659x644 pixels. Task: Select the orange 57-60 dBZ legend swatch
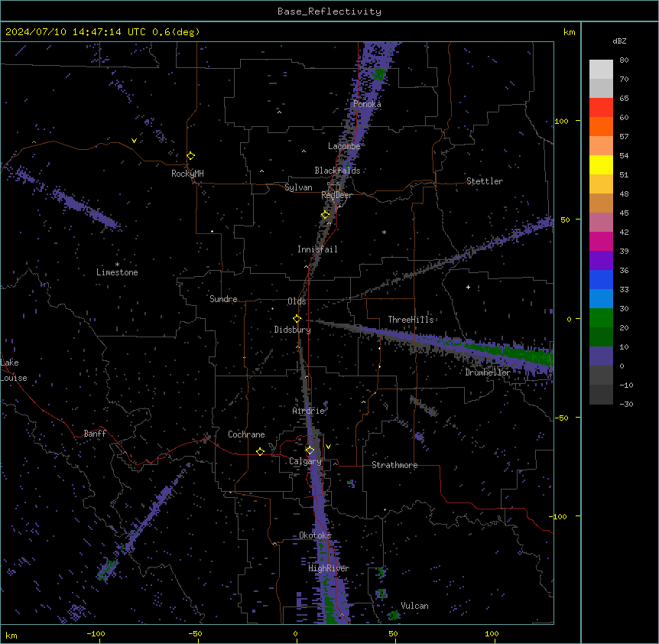601,126
